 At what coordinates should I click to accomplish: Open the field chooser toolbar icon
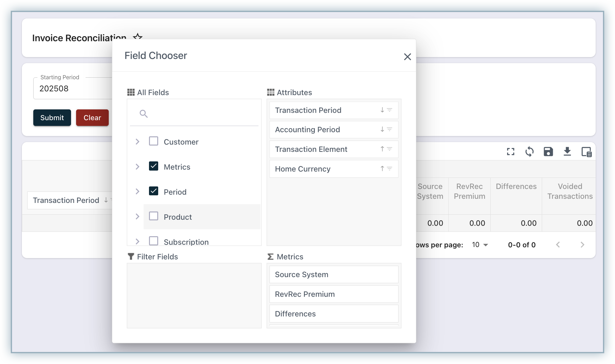[x=586, y=152]
